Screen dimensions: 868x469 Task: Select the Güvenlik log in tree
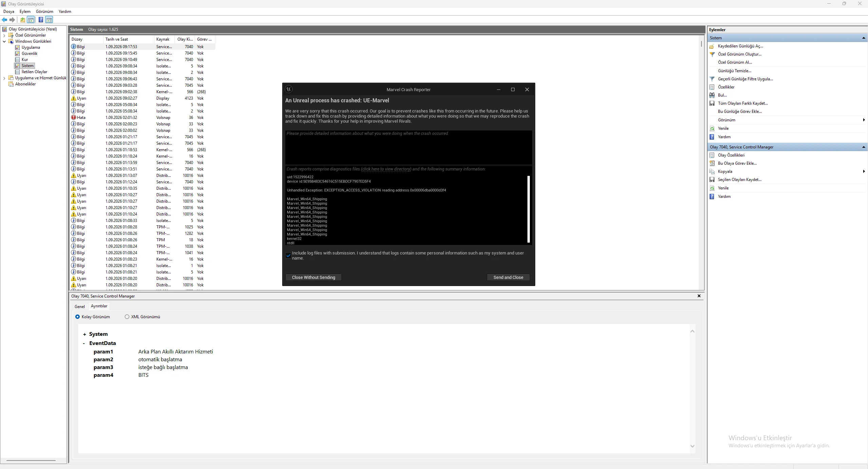click(x=30, y=54)
